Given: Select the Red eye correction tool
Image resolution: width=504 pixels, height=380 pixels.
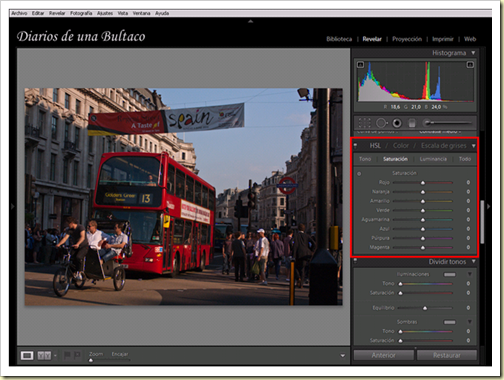Looking at the screenshot, I should [x=397, y=123].
